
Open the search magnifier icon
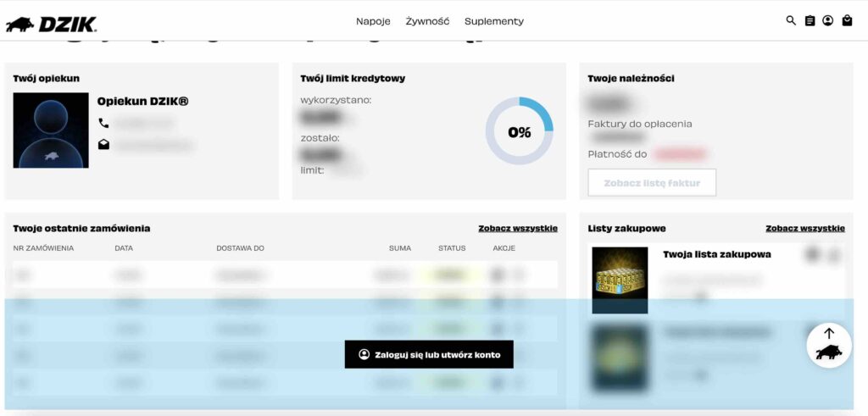(791, 21)
